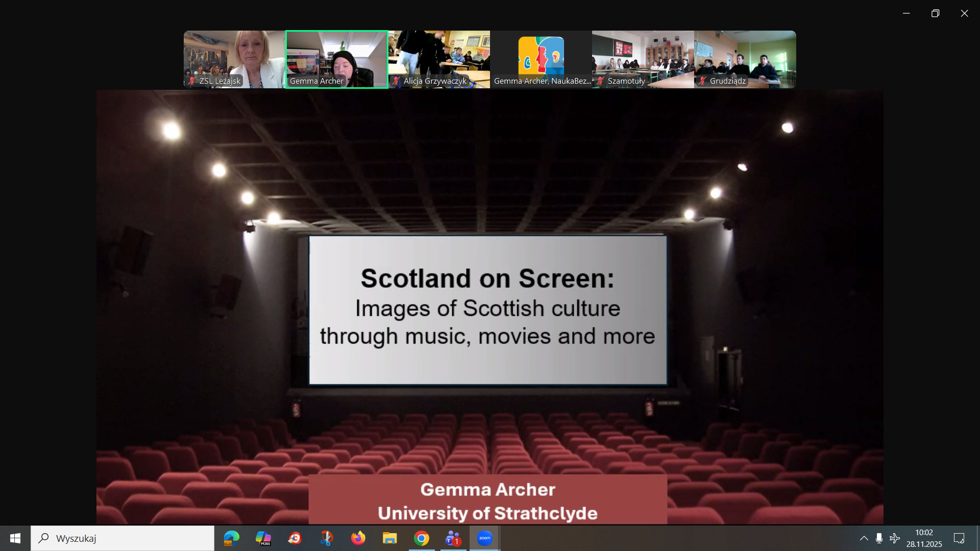Screen dimensions: 980x551
Task: Switch to Google Chrome window
Action: tap(422, 538)
